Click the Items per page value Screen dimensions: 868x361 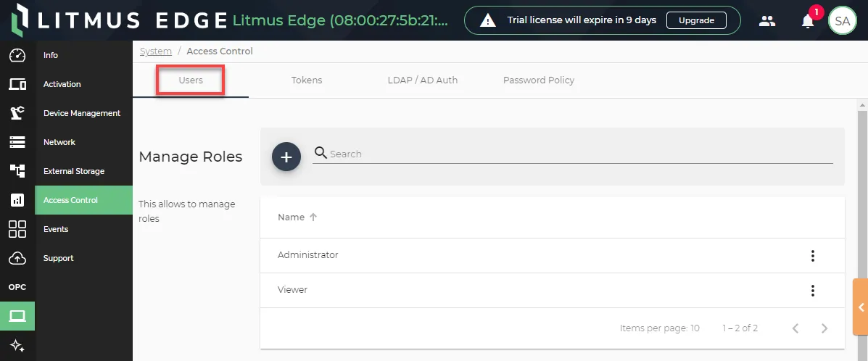click(695, 328)
